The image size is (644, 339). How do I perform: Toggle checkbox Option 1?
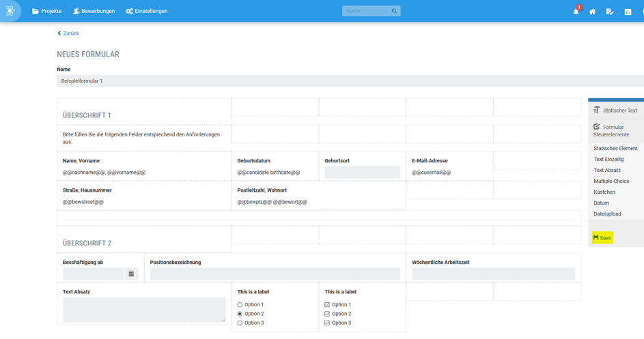(x=327, y=304)
